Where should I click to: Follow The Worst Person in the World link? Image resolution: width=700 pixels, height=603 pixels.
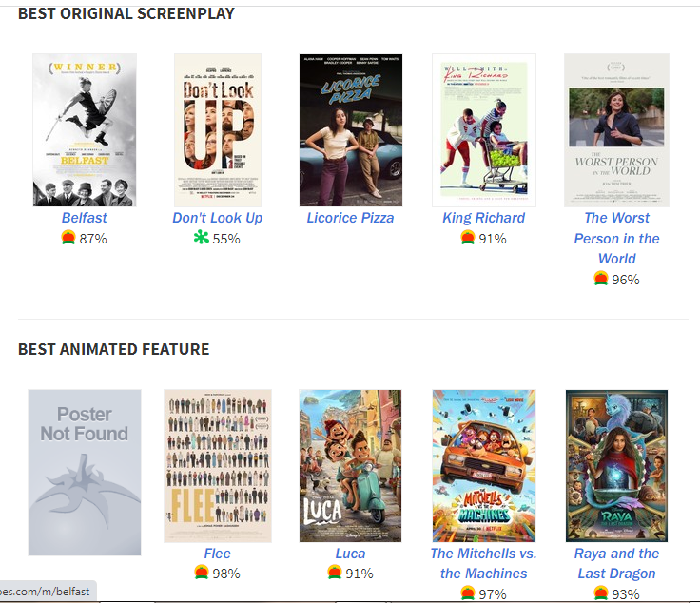pos(616,239)
